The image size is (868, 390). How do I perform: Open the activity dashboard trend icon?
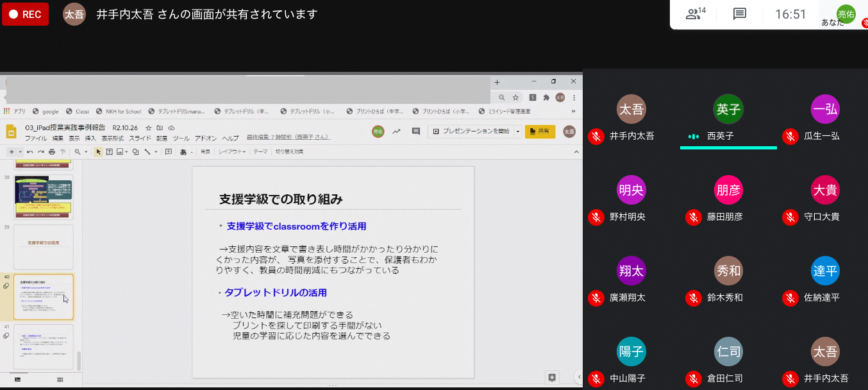pyautogui.click(x=396, y=131)
